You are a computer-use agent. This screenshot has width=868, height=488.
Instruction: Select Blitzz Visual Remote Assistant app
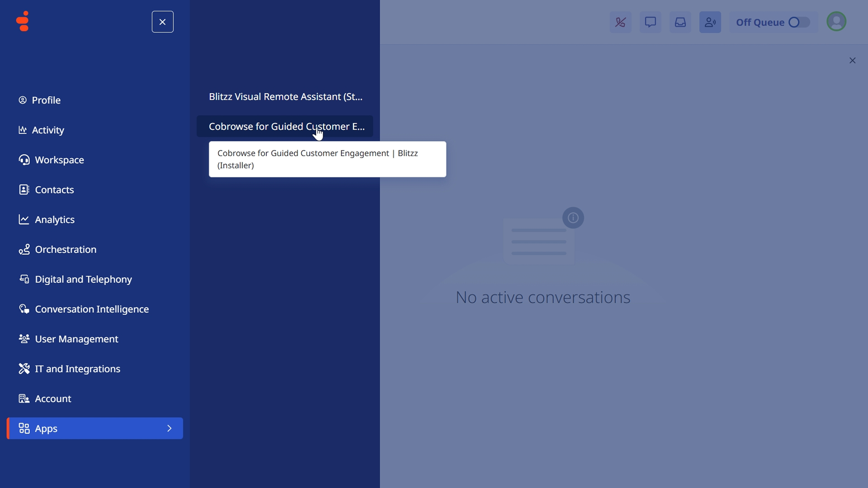285,97
